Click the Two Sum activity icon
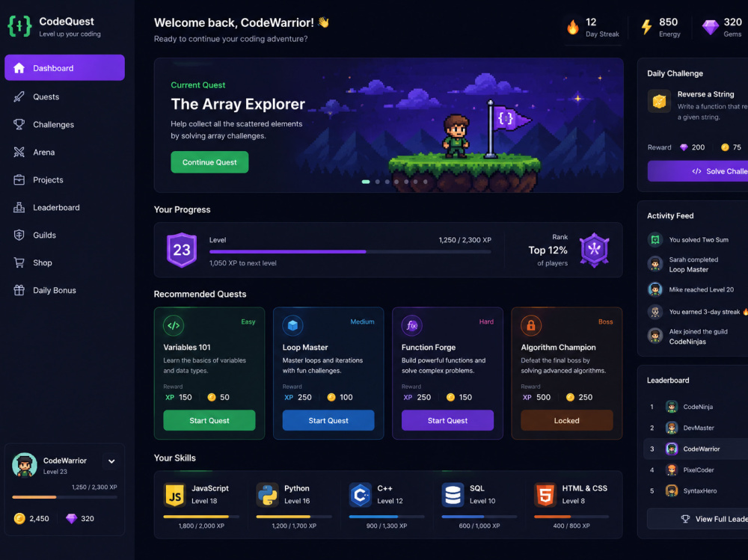Image resolution: width=748 pixels, height=560 pixels. point(655,240)
